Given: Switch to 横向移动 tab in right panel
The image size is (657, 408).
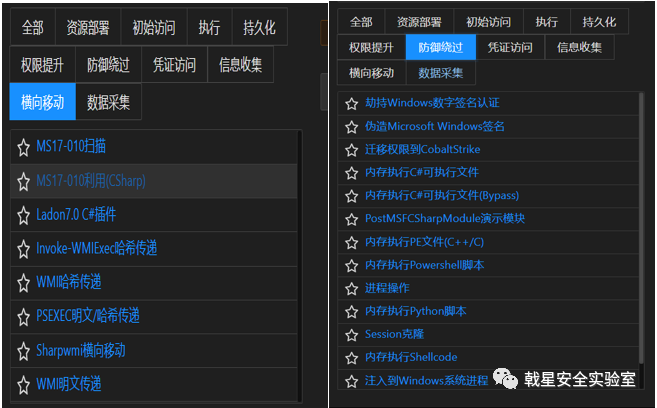Looking at the screenshot, I should (372, 73).
